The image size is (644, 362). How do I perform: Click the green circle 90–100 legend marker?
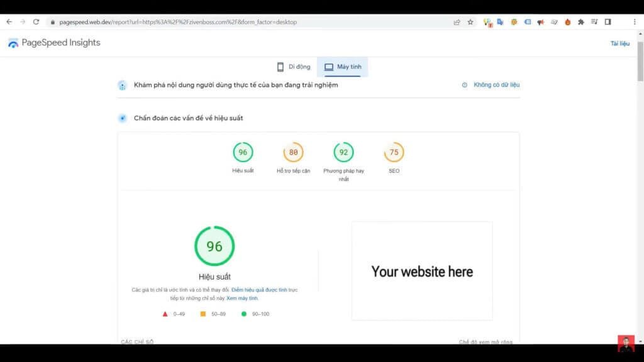click(x=244, y=314)
